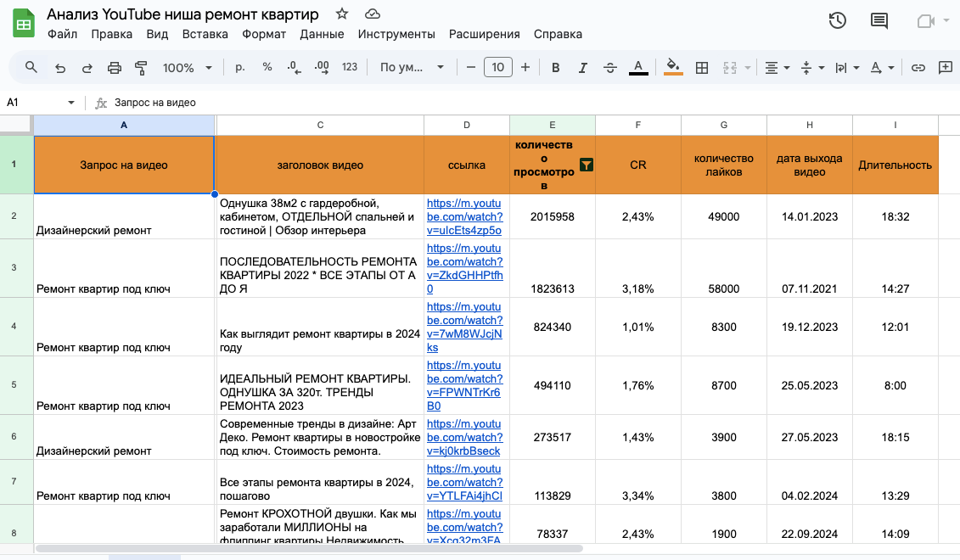The width and height of the screenshot is (960, 560).
Task: Click the merge cells icon
Action: point(730,67)
